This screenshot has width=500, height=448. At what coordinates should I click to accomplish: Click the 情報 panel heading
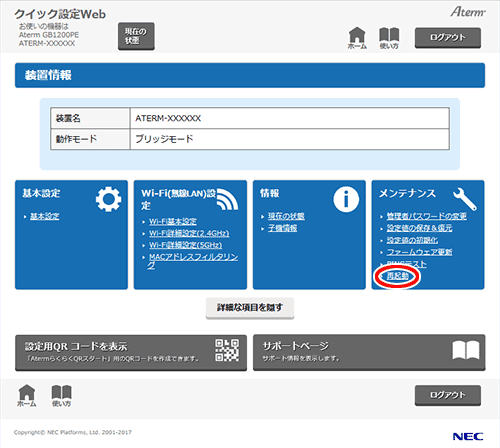coord(269,193)
